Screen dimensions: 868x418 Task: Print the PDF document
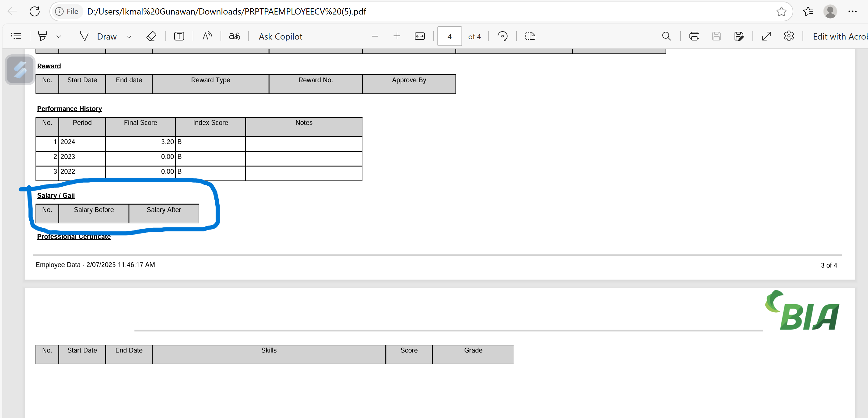tap(694, 36)
